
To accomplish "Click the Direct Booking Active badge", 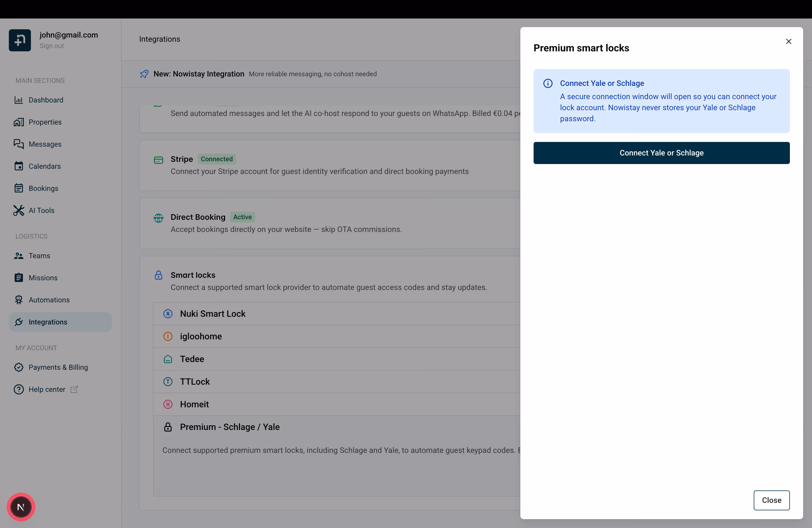I will tap(242, 217).
